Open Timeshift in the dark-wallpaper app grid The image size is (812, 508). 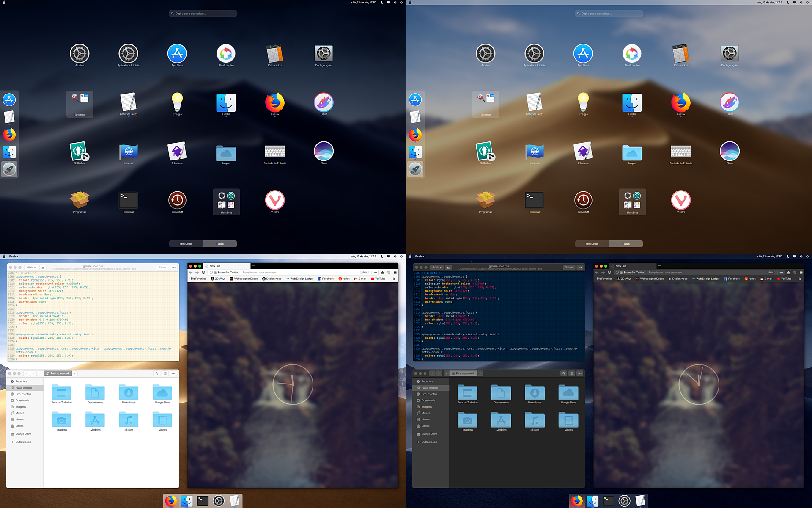177,200
